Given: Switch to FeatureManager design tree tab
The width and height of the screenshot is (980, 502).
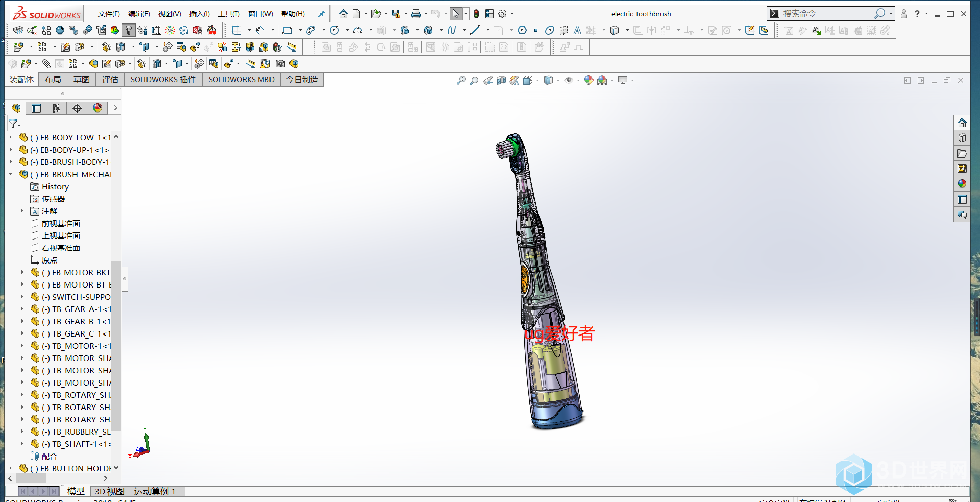Looking at the screenshot, I should pos(16,108).
